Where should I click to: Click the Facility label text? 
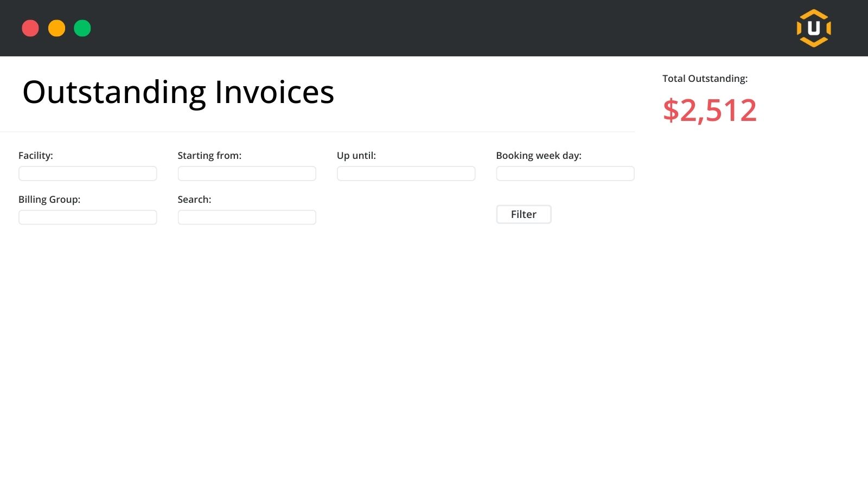(x=36, y=156)
